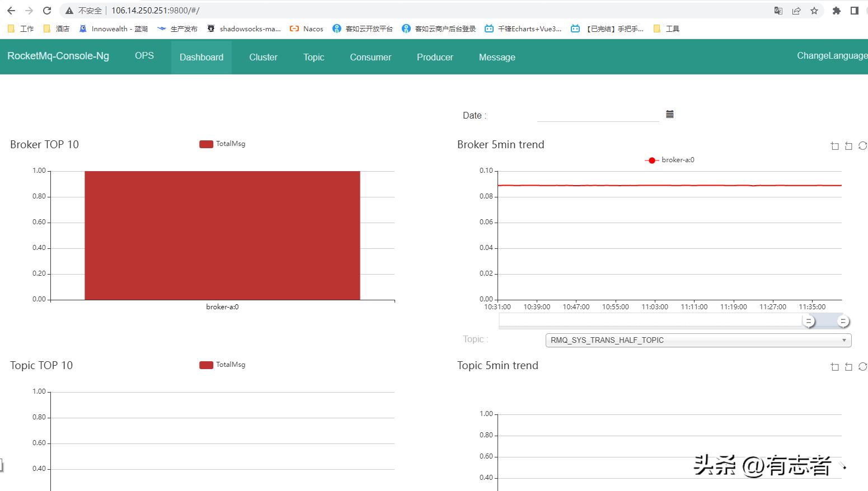
Task: Click the Date input field
Action: click(598, 115)
